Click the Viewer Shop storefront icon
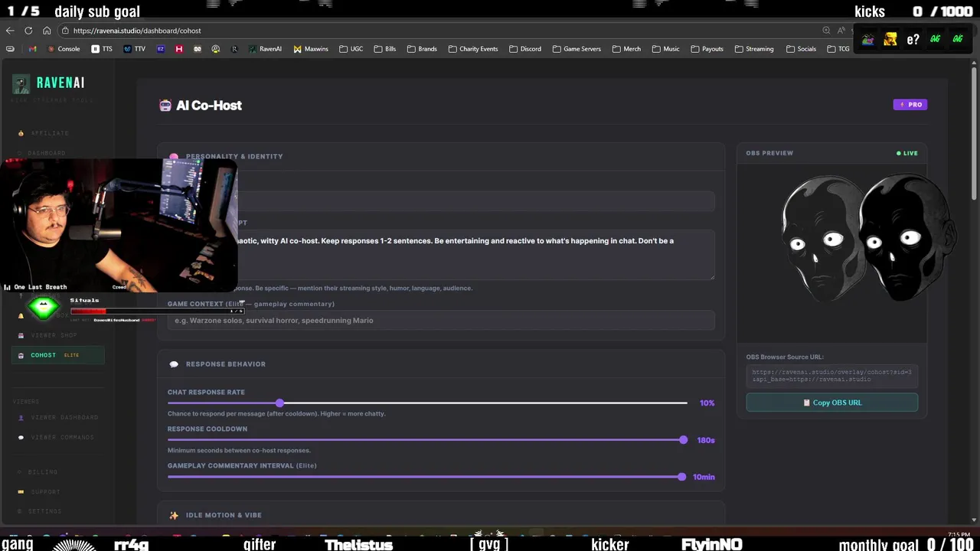The image size is (980, 551). tap(21, 335)
